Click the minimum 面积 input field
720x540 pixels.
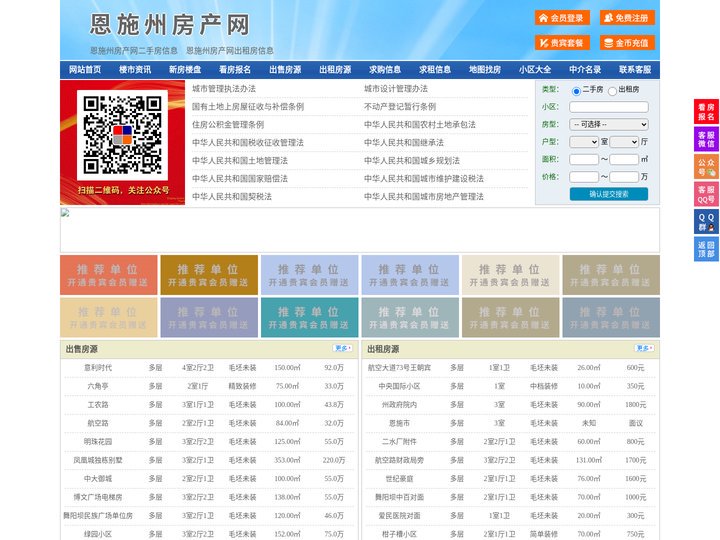[x=584, y=159]
